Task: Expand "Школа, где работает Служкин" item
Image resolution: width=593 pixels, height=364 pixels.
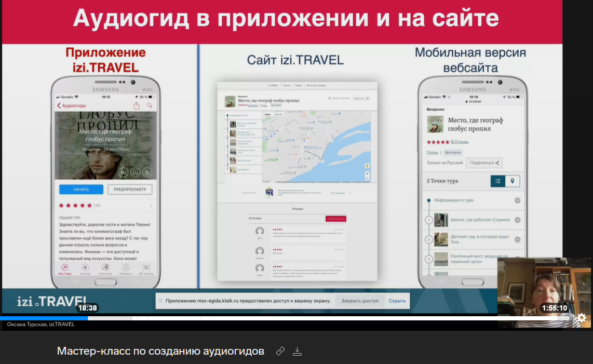Action: coord(517,220)
